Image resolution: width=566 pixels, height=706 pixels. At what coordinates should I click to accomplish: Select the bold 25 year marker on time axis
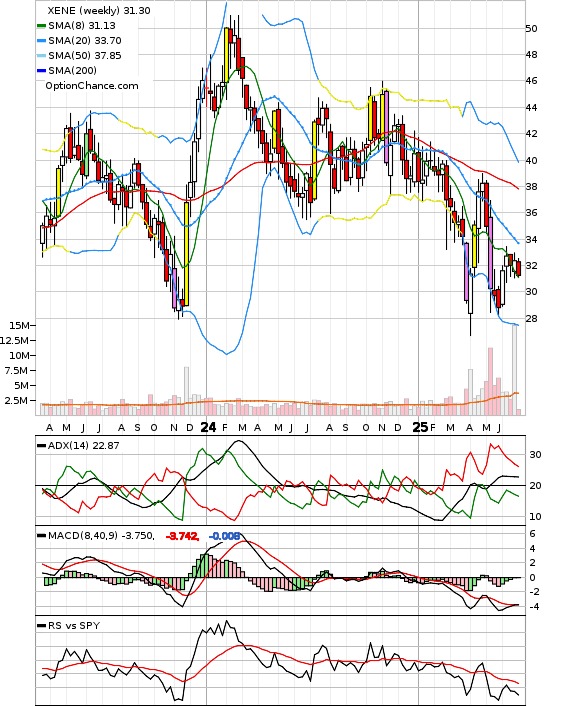421,427
